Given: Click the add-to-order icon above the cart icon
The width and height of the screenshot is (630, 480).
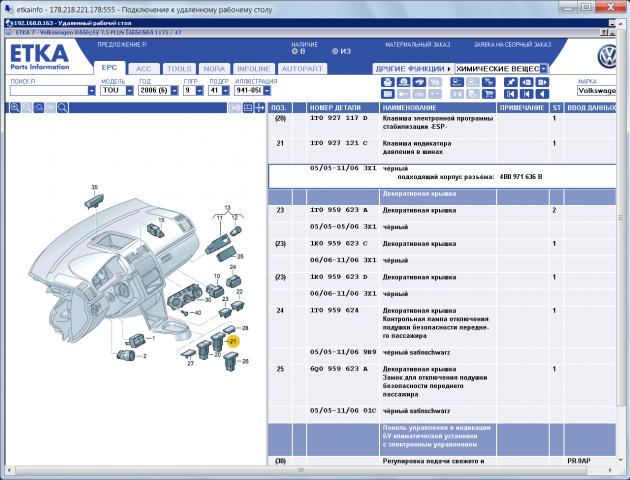Looking at the screenshot, I should coord(489,82).
